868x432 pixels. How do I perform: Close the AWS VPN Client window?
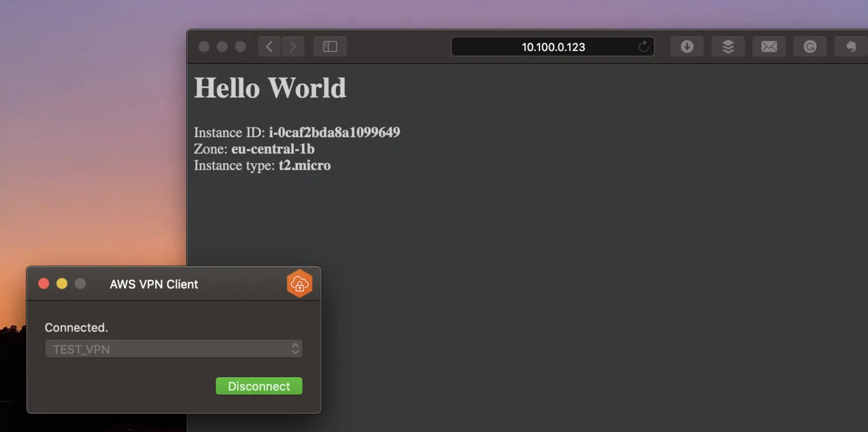(44, 284)
